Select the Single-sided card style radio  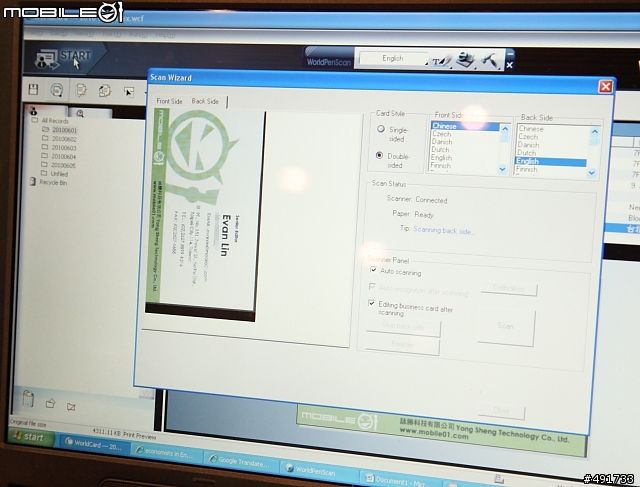381,129
